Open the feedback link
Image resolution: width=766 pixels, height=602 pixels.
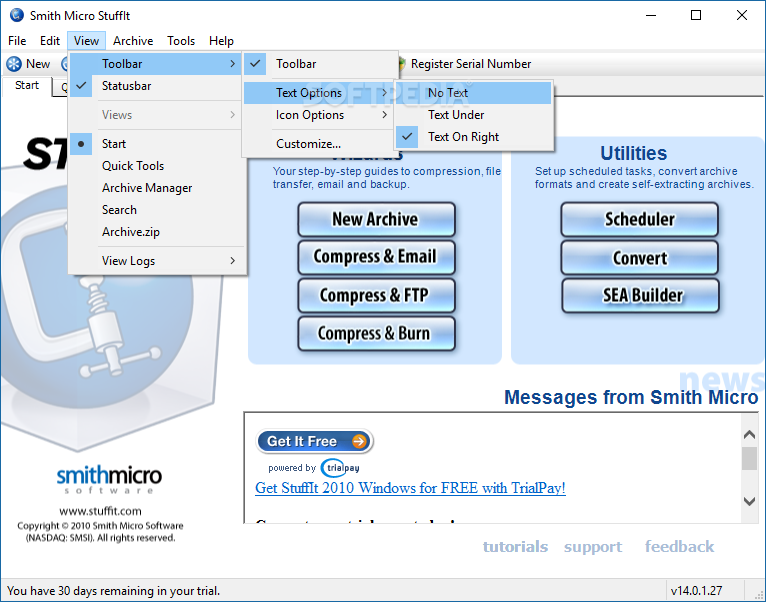pos(679,546)
